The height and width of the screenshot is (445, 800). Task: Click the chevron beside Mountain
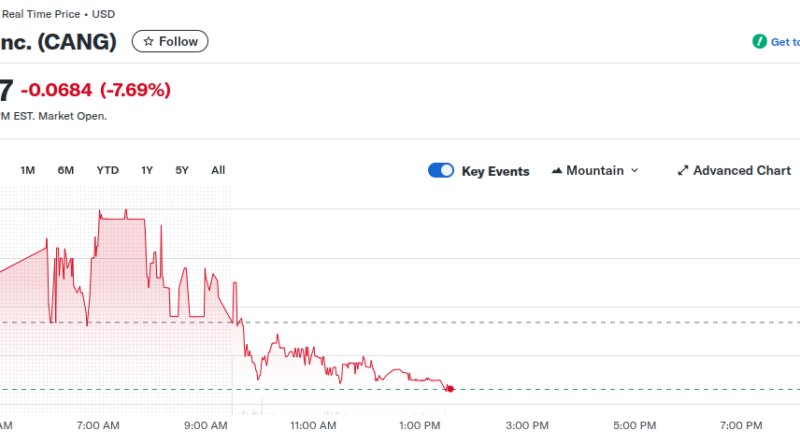[634, 171]
